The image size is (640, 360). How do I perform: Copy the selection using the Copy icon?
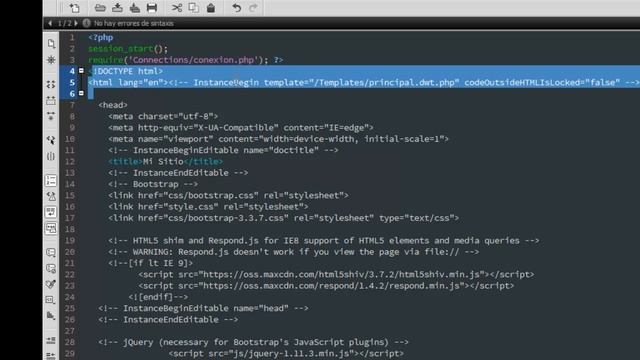(193, 8)
